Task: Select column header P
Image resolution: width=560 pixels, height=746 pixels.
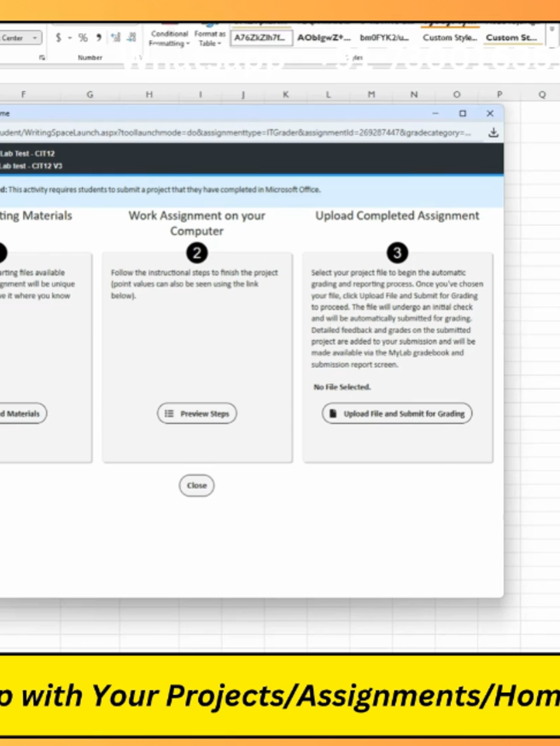Action: click(499, 94)
